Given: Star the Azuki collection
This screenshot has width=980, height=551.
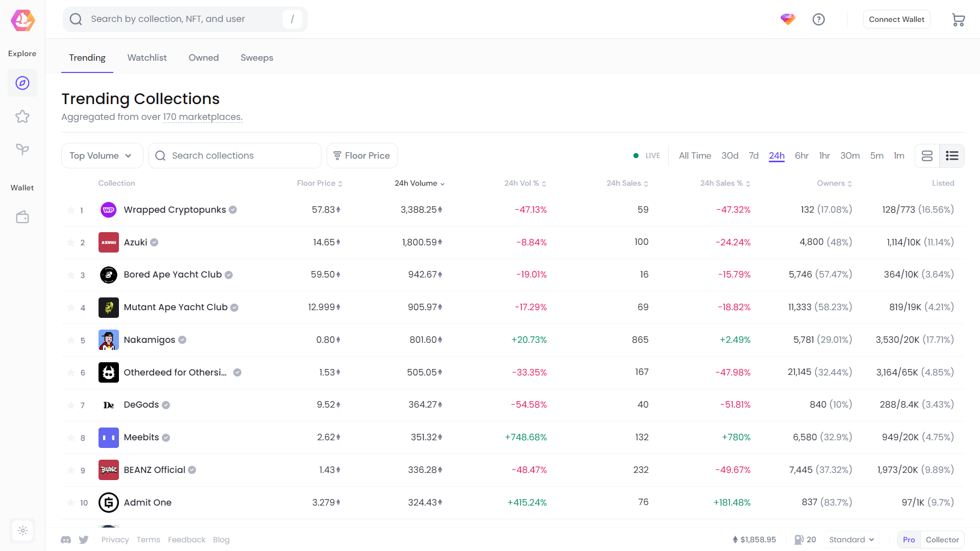Looking at the screenshot, I should [x=71, y=242].
